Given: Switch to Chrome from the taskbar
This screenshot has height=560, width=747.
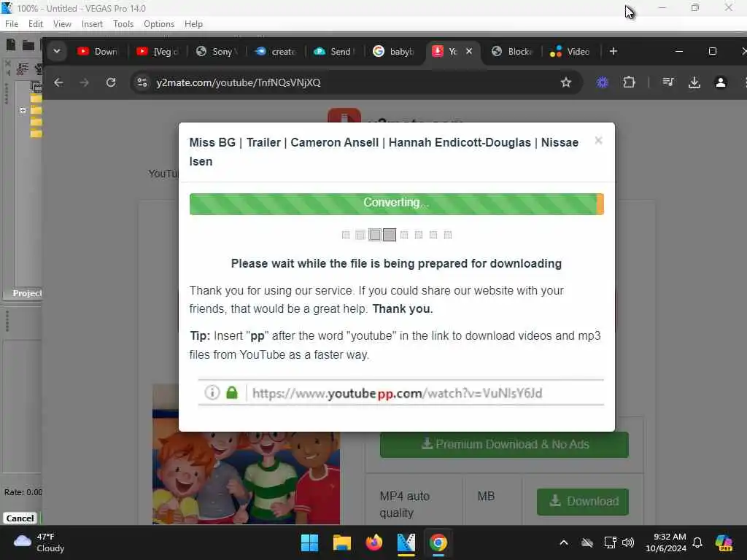Looking at the screenshot, I should tap(438, 542).
